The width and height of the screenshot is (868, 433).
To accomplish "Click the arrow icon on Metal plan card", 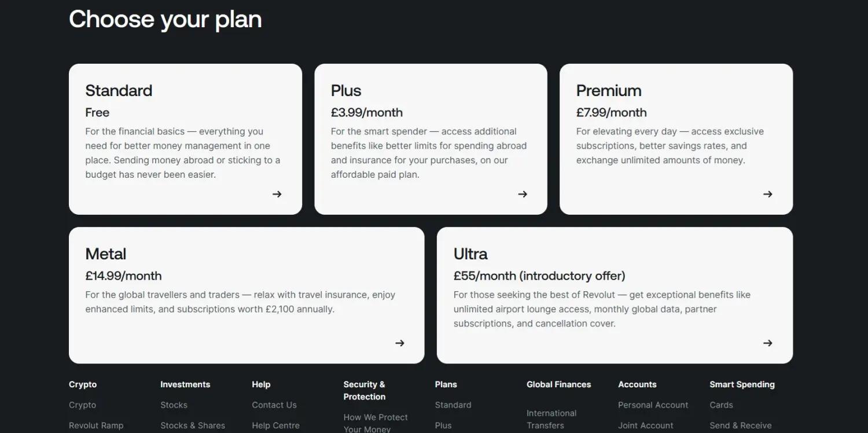I will coord(400,343).
